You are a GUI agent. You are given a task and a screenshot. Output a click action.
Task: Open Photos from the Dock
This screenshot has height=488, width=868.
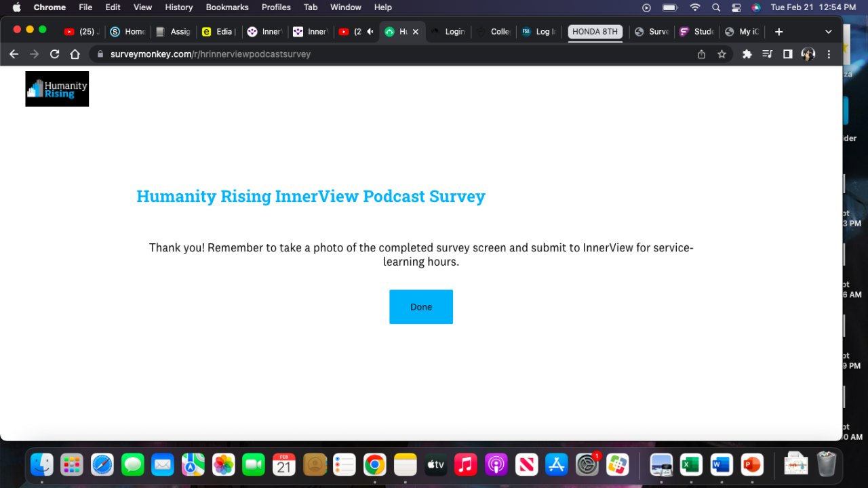coord(223,464)
